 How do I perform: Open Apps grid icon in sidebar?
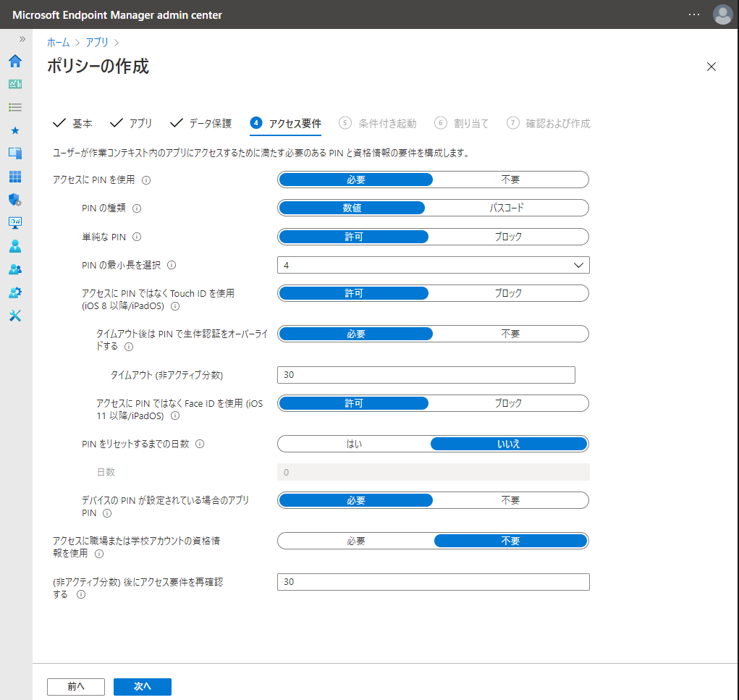click(x=15, y=177)
